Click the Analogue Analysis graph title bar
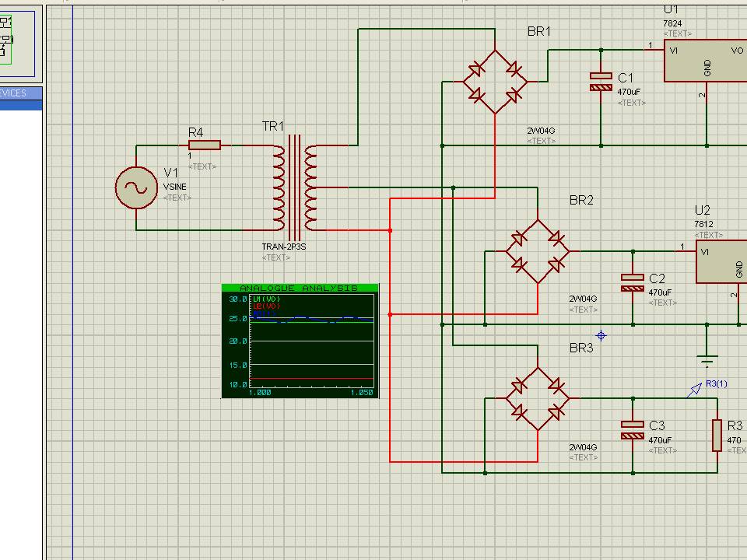Screen dimensions: 747x560 tap(300, 288)
